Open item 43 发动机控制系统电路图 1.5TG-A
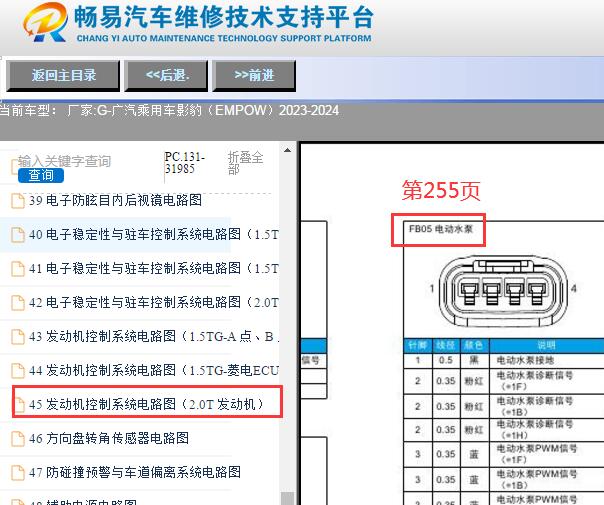 pyautogui.click(x=153, y=336)
